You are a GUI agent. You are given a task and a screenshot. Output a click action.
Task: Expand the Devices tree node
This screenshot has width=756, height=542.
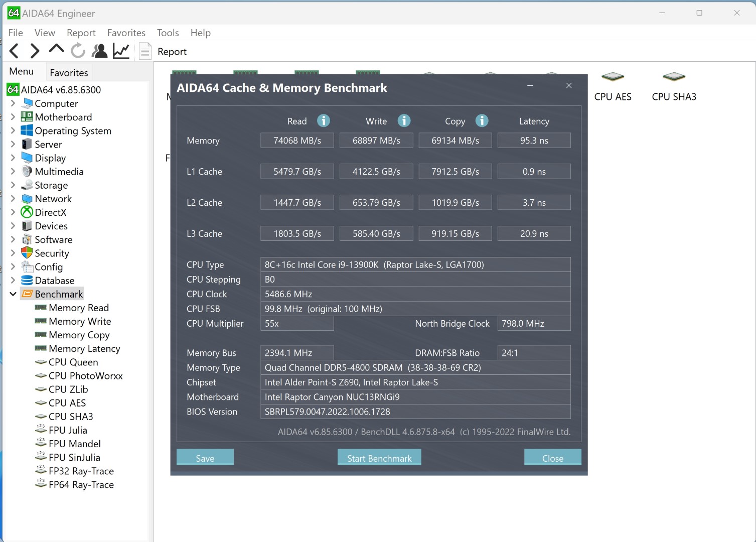(x=13, y=226)
